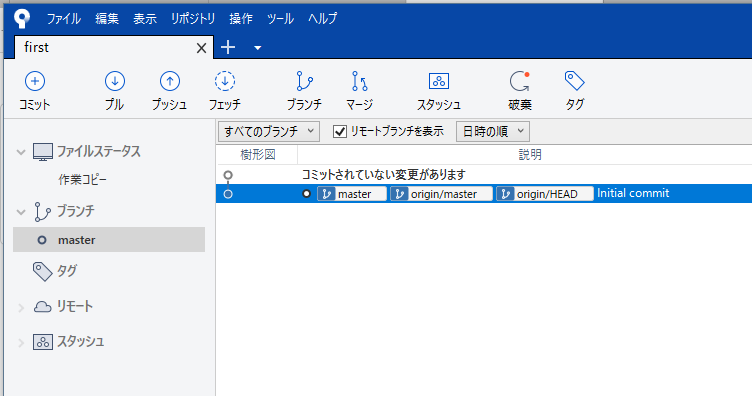Click the monitor icon beside ファイルステータス
Viewport: 752px width, 396px height.
[43, 152]
